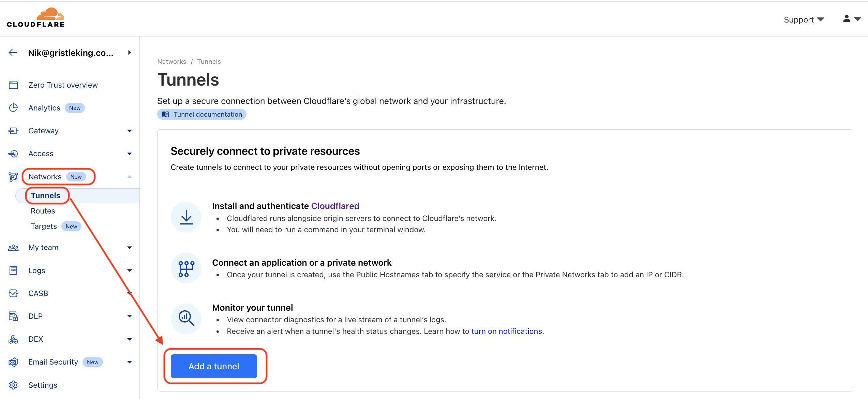
Task: Select Tunnels in sidebar
Action: [x=46, y=195]
